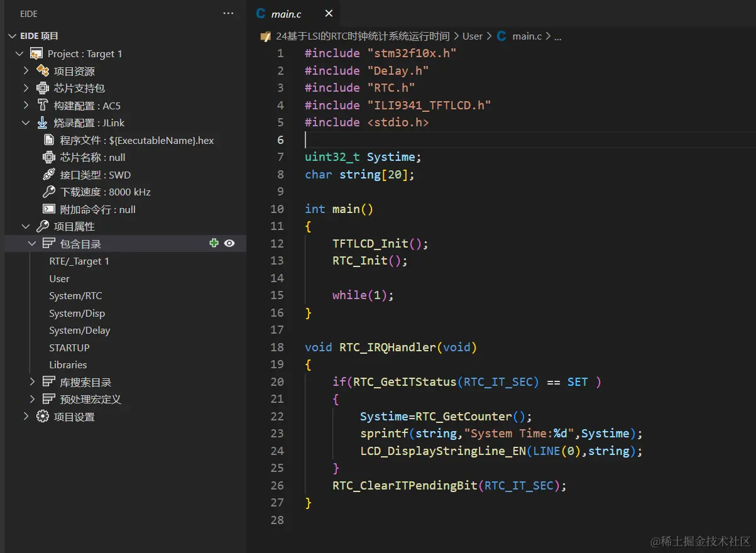Click the file icon beside 程序文件
756x553 pixels.
point(48,140)
